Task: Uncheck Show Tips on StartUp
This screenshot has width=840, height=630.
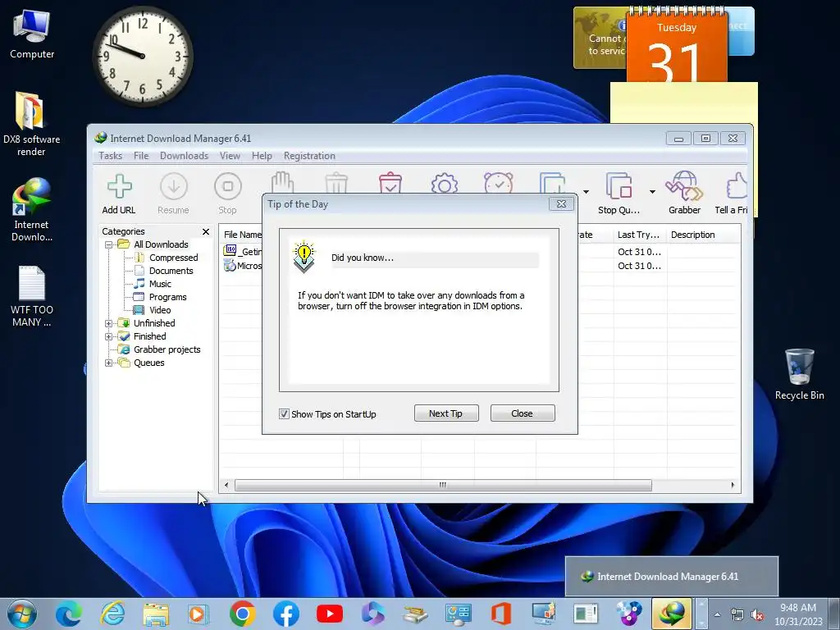Action: point(284,413)
